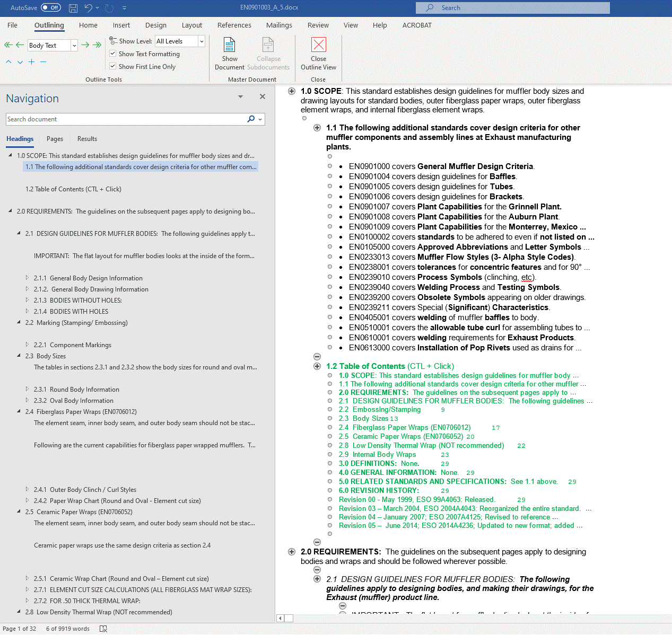Expand 2.2.1 Component Markings
This screenshot has height=635, width=672.
click(x=27, y=345)
